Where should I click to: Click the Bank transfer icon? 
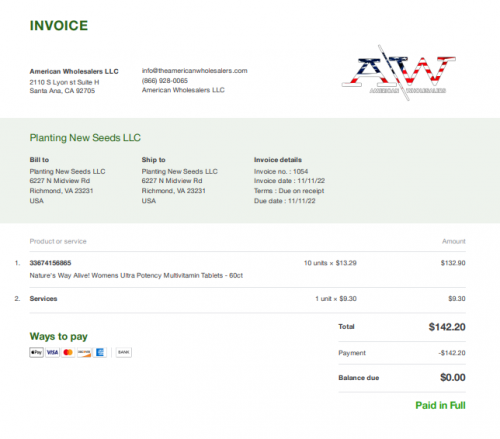pyautogui.click(x=124, y=352)
